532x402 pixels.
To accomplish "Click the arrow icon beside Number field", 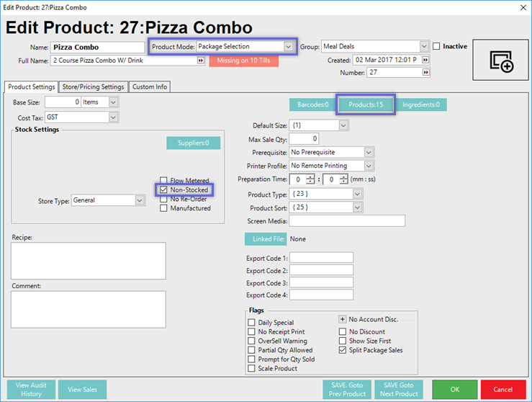I will click(425, 73).
